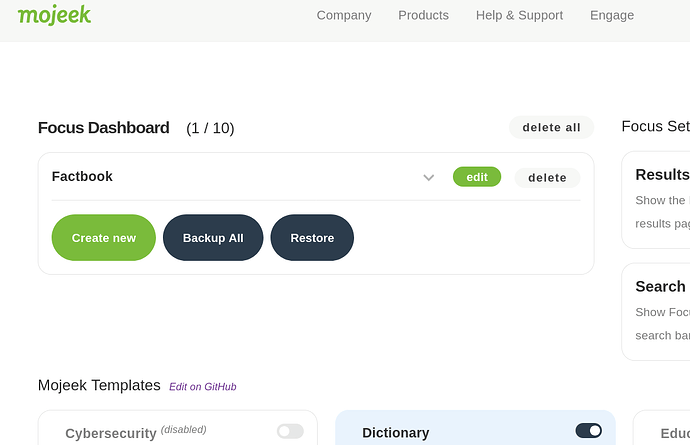Select the Cybersecurity template name
Screen dimensions: 690x445
(x=111, y=433)
